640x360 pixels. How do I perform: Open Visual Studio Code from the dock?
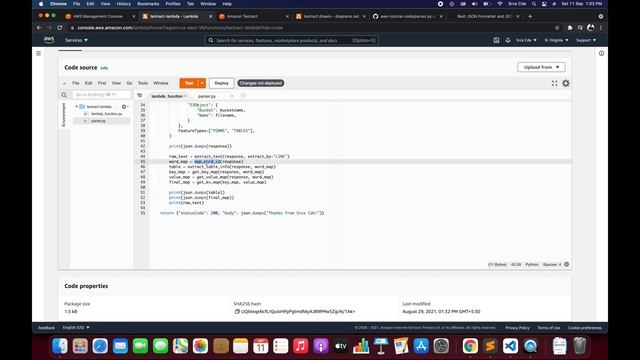tap(510, 346)
